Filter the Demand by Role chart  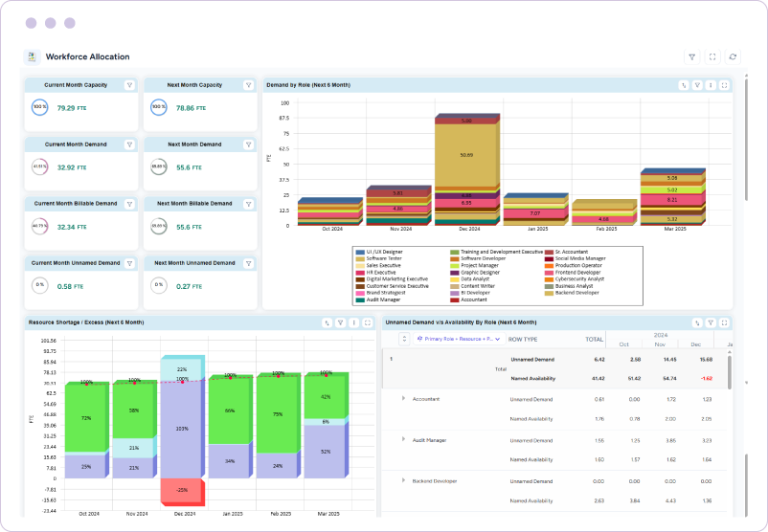point(697,85)
